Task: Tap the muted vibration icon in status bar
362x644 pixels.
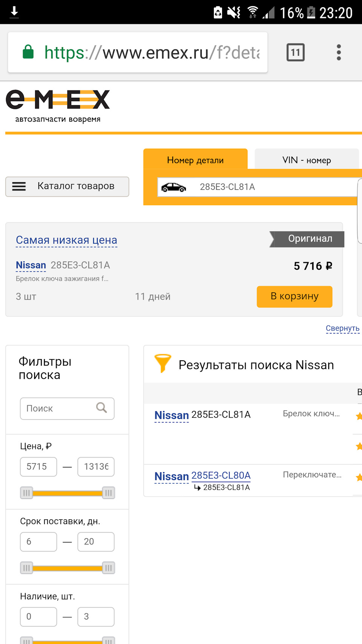Action: pos(234,12)
